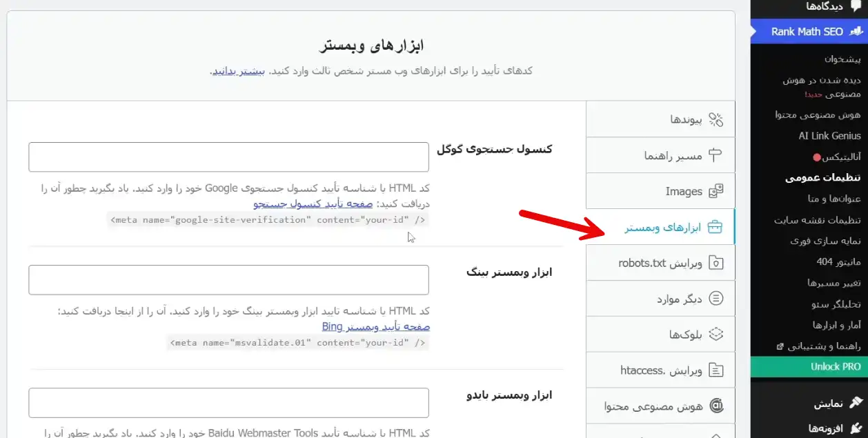The height and width of the screenshot is (438, 868).
Task: Open the هوش مصنوعی محتوا sidebar item
Action: coord(818,115)
